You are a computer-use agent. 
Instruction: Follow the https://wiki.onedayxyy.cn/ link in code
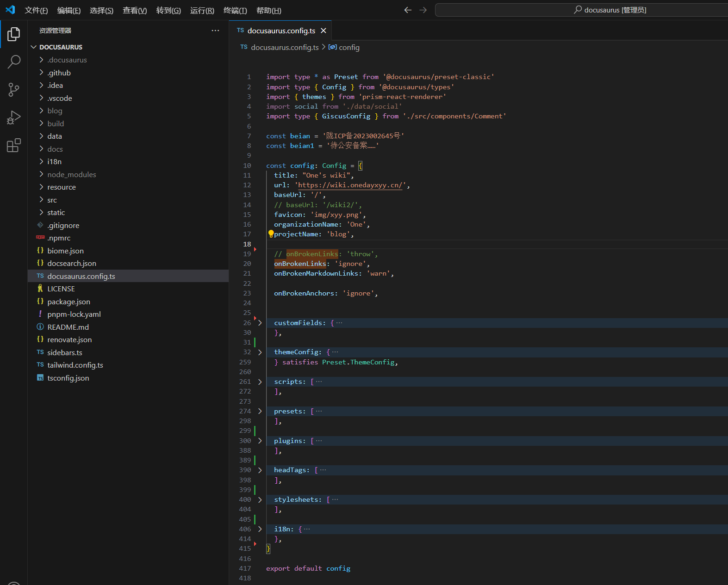(x=350, y=185)
